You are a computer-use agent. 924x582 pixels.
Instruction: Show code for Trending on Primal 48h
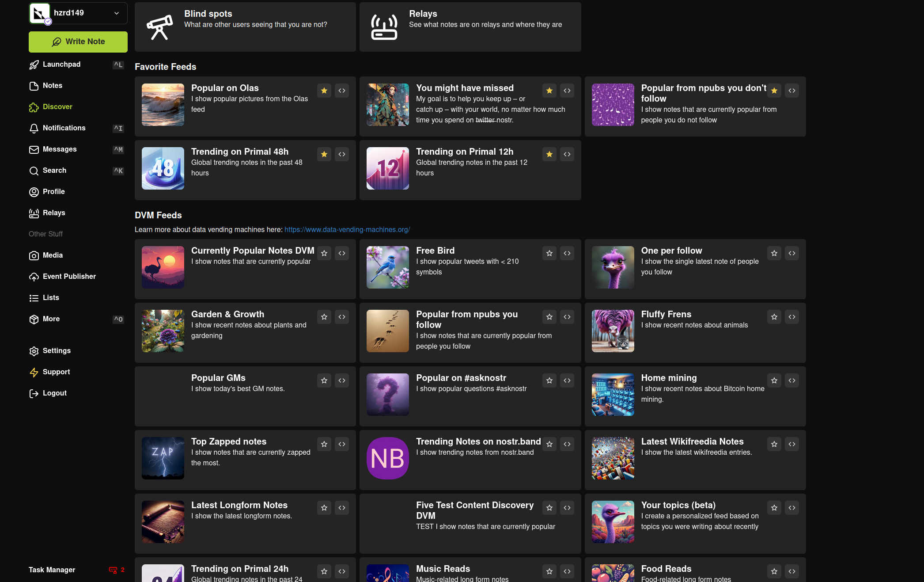[x=342, y=154]
